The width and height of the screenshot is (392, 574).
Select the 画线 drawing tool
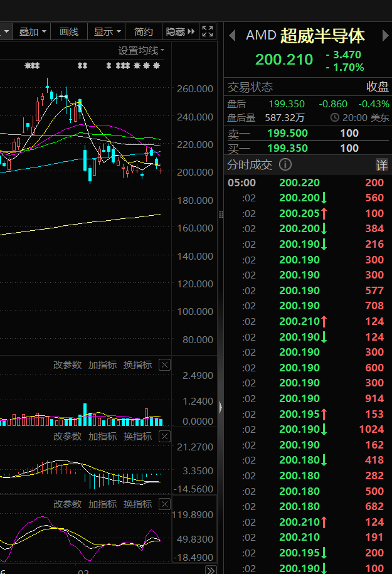(x=69, y=32)
